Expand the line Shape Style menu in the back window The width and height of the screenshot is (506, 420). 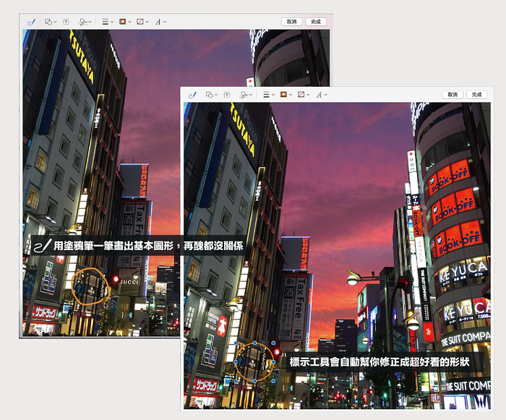click(106, 22)
